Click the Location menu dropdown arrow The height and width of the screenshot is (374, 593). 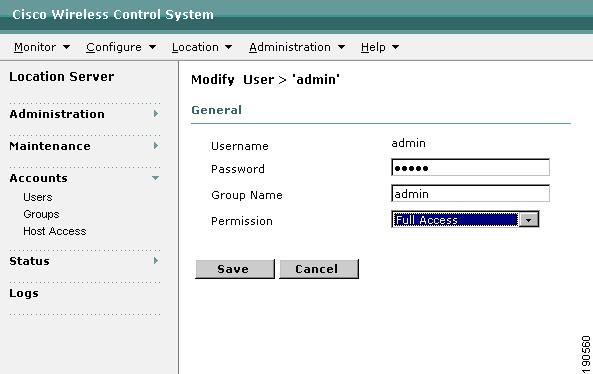click(x=228, y=47)
